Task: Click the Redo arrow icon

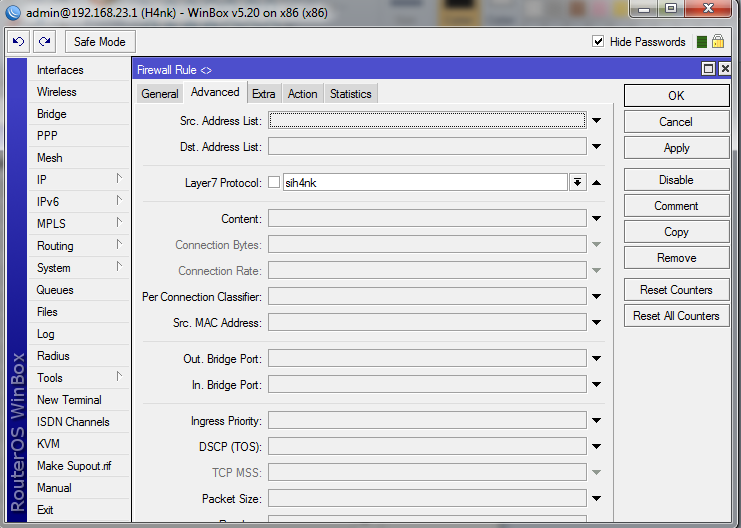Action: [44, 42]
